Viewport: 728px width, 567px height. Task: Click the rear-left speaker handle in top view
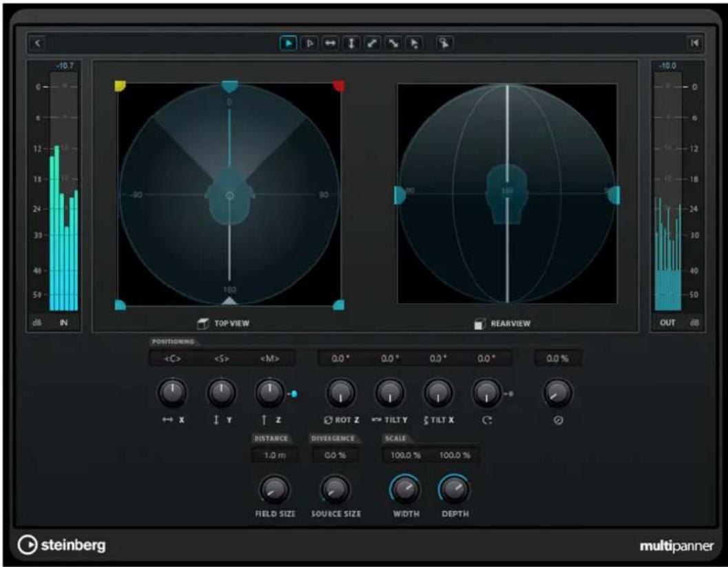click(x=121, y=305)
